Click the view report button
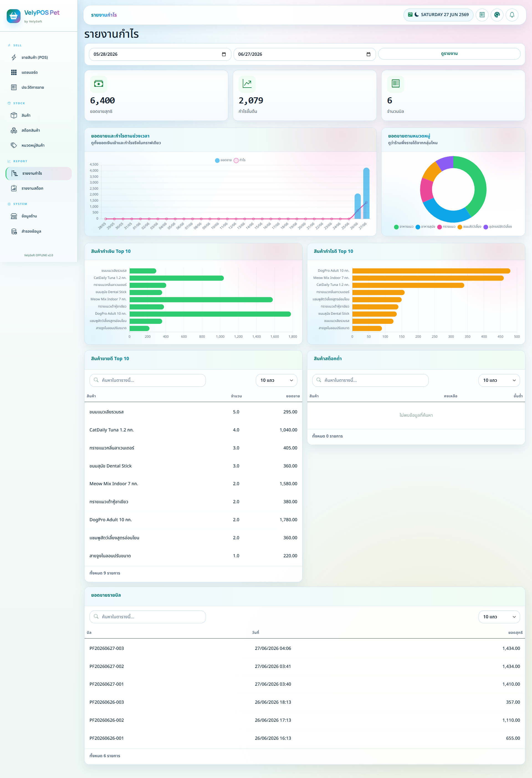 pos(449,54)
